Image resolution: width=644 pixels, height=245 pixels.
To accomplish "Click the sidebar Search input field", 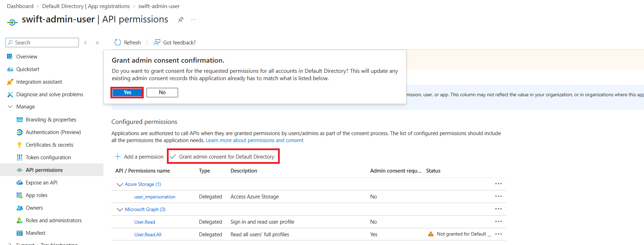I will tap(42, 43).
